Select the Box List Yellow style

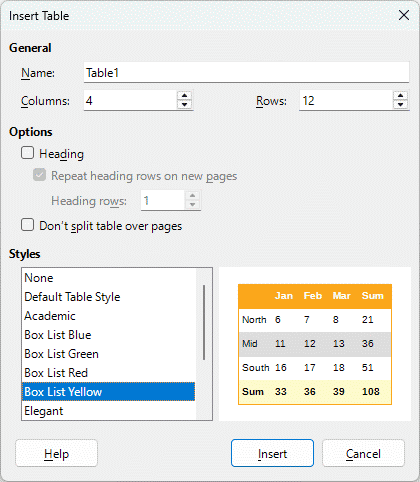pyautogui.click(x=109, y=392)
